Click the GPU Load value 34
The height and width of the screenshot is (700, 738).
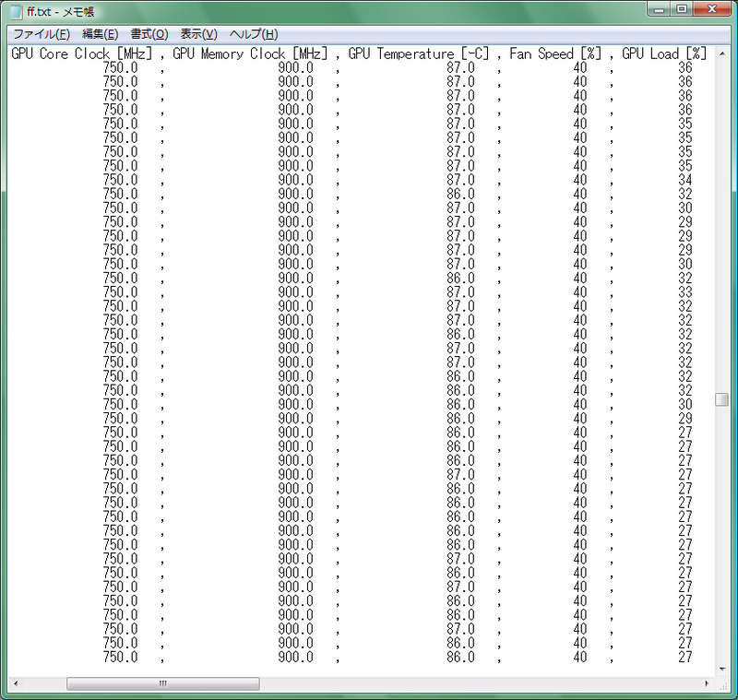tap(685, 180)
